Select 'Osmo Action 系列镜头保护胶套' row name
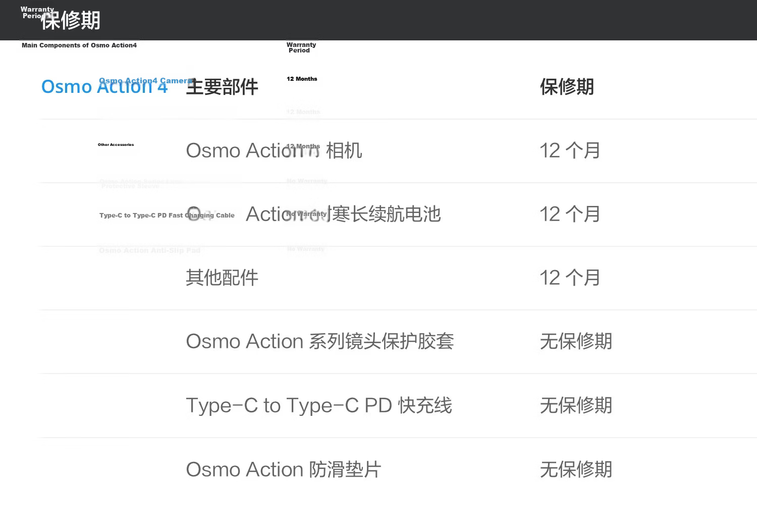757x532 pixels. [x=320, y=341]
